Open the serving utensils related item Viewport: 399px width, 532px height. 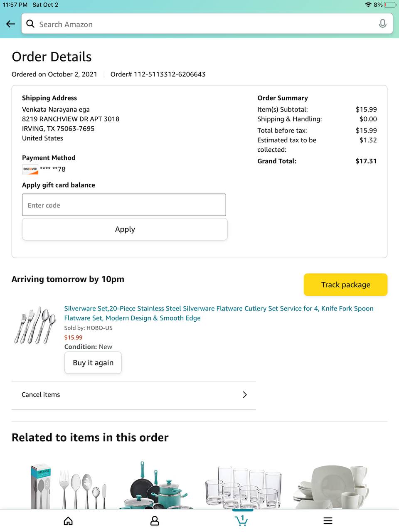click(x=69, y=486)
